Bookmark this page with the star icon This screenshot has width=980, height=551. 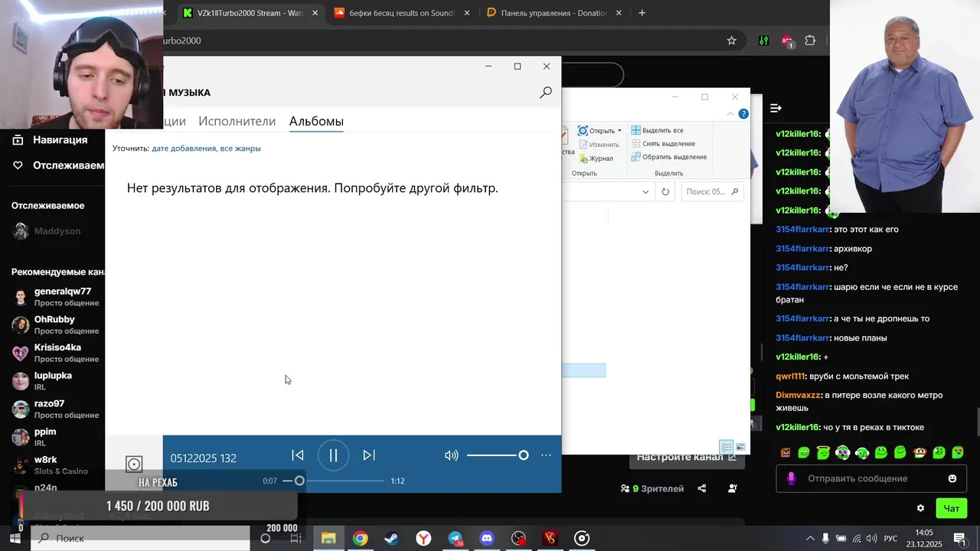click(x=731, y=41)
